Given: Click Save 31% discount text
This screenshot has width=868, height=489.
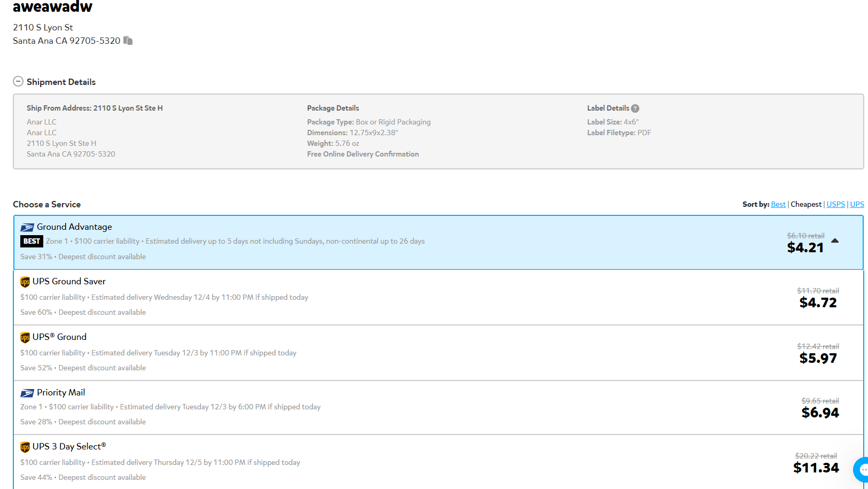Looking at the screenshot, I should click(x=36, y=257).
